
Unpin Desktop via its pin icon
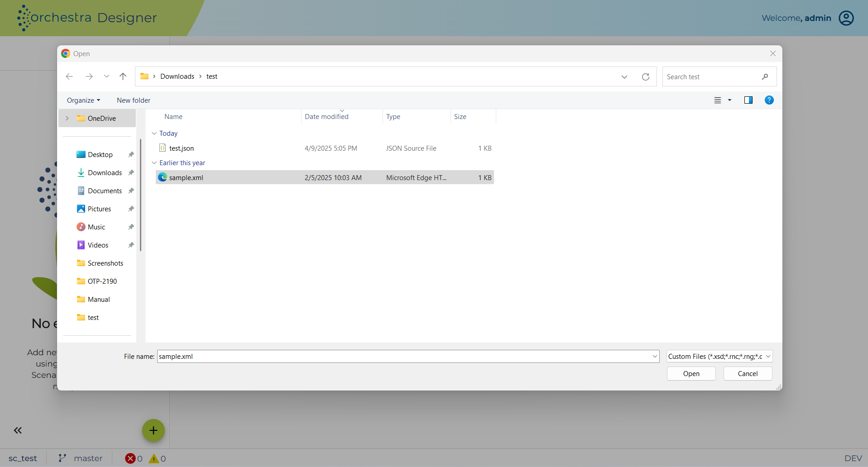click(x=131, y=155)
